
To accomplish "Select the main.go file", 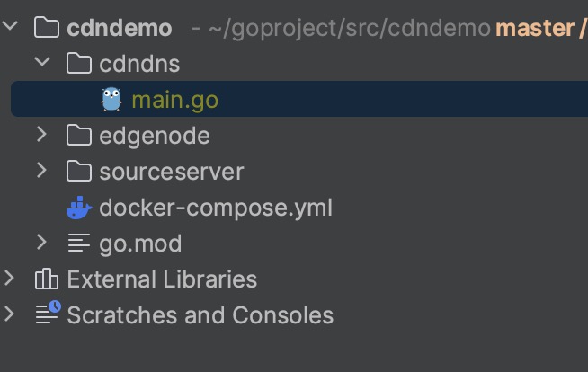I will (x=174, y=100).
